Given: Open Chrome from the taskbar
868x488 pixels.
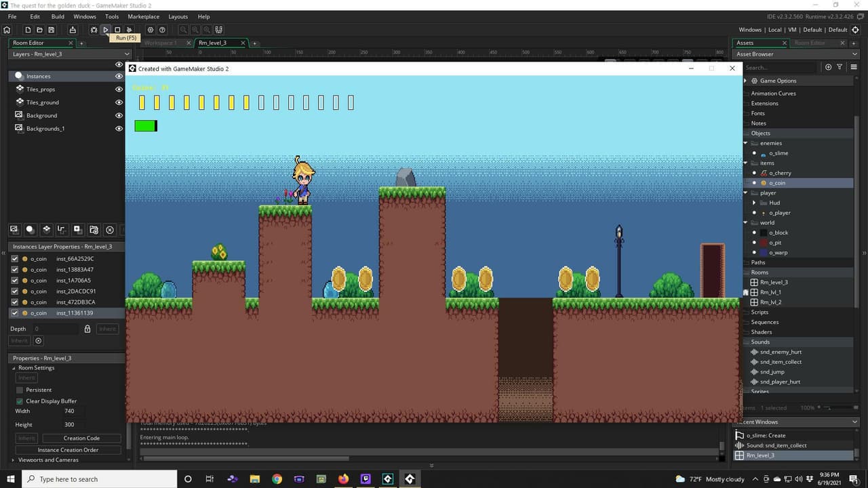Looking at the screenshot, I should coord(277,479).
